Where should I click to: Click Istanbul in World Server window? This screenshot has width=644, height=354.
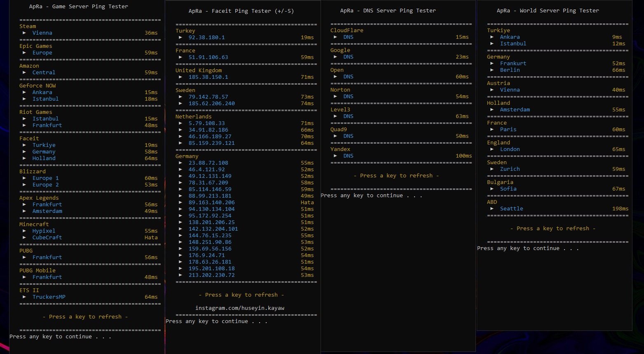pyautogui.click(x=513, y=44)
